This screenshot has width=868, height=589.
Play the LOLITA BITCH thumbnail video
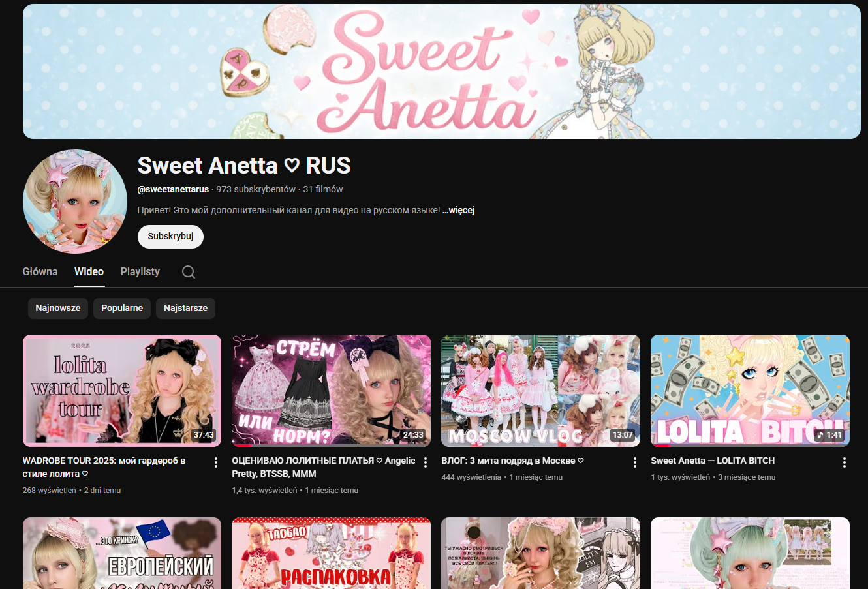coord(750,391)
